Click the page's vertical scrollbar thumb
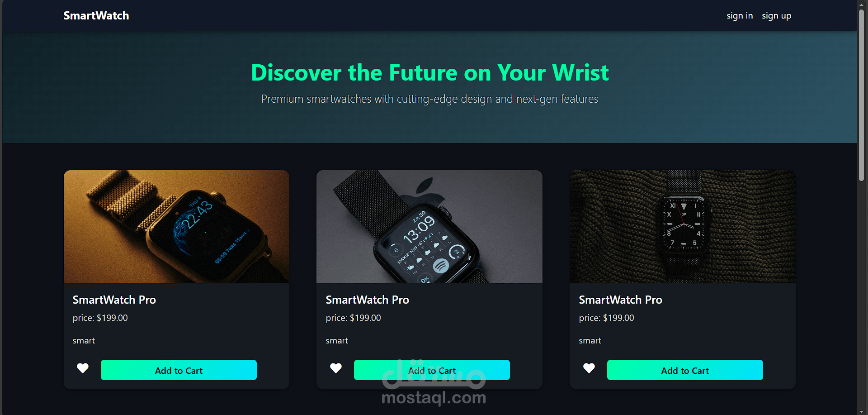Viewport: 868px width, 415px height. point(862,95)
